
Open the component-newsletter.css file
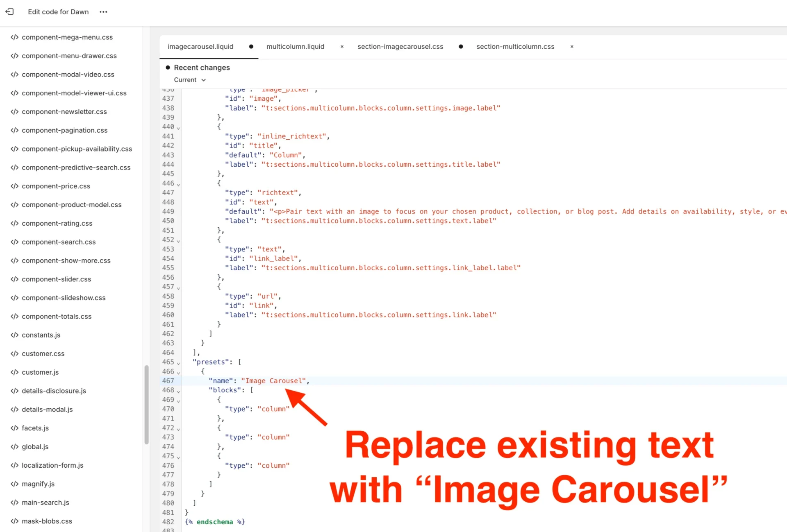(x=64, y=111)
